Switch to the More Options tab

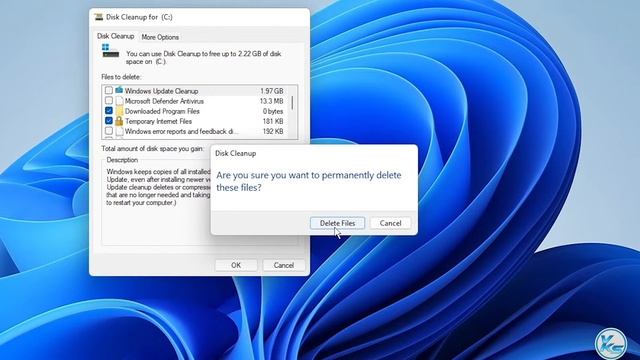pos(160,37)
